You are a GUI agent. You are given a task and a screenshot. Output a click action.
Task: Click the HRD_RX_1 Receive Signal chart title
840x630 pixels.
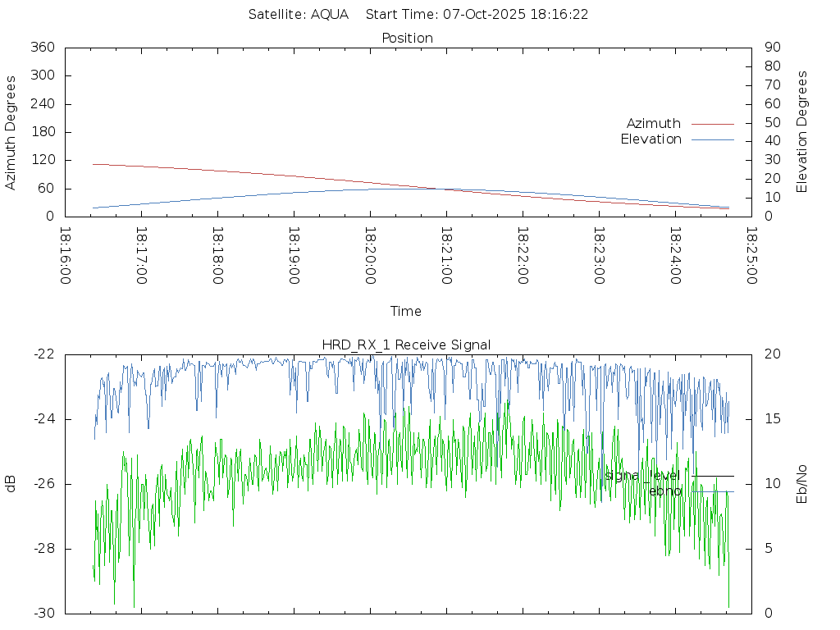[406, 345]
